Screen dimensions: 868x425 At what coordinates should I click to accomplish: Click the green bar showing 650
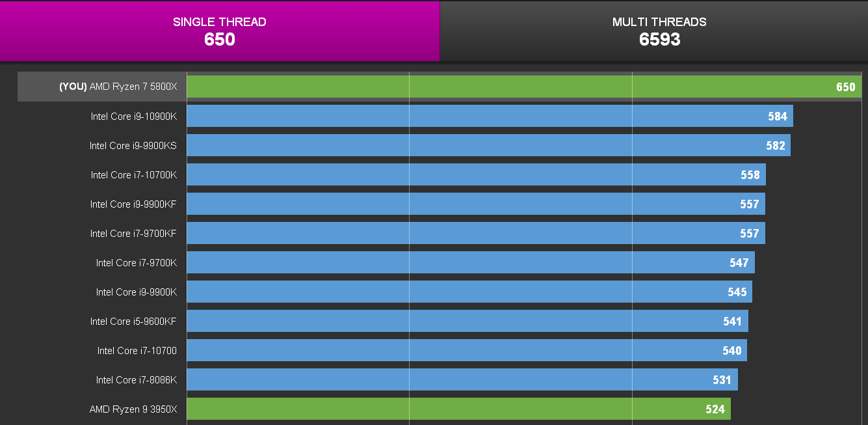[x=524, y=87]
